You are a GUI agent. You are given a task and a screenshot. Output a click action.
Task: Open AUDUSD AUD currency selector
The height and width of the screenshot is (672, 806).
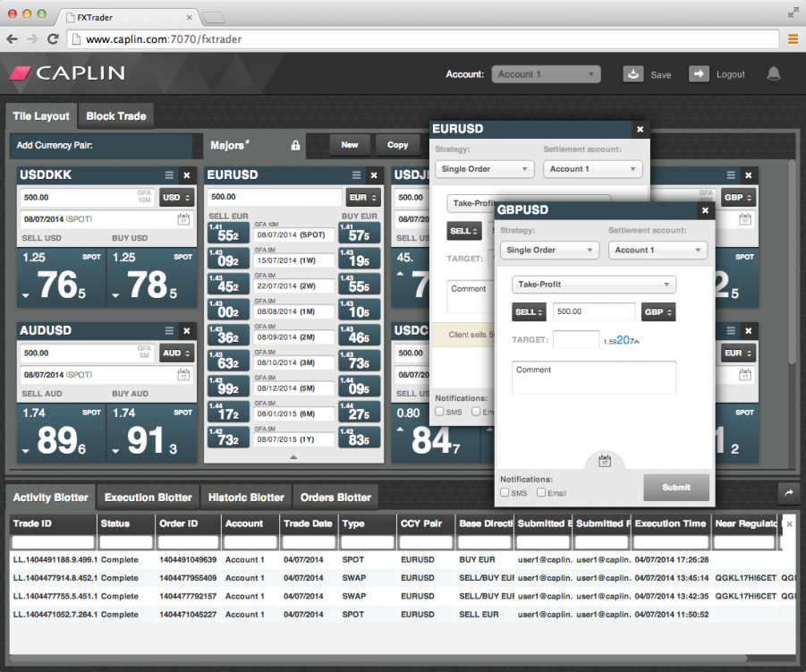pos(176,353)
